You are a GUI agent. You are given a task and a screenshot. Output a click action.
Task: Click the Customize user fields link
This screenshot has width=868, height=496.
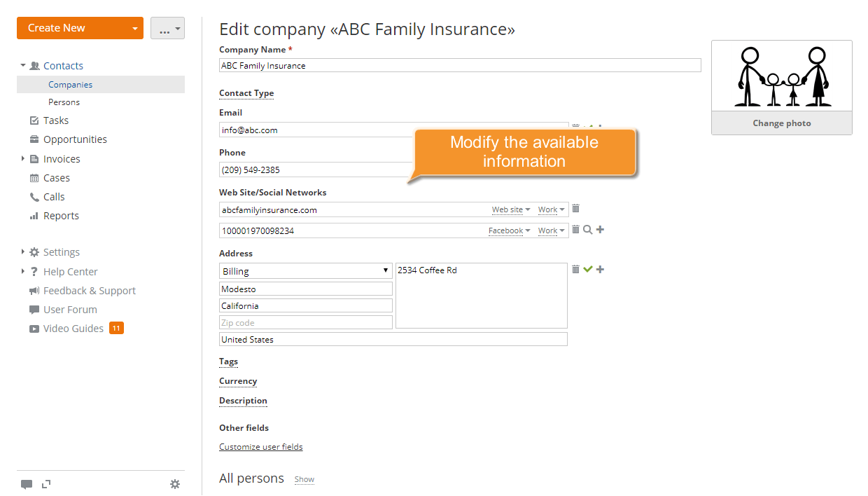coord(260,447)
